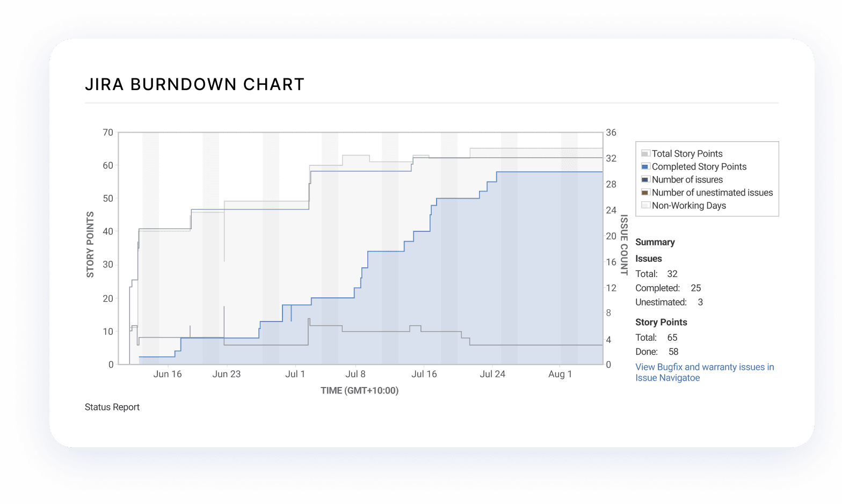Click the Non-Working Days legend swatch

pyautogui.click(x=645, y=205)
